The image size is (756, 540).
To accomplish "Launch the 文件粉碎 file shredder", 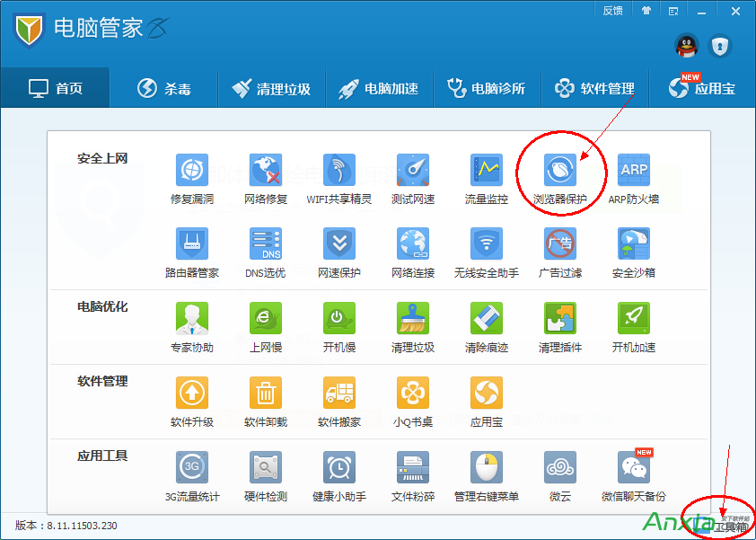I will (x=413, y=477).
